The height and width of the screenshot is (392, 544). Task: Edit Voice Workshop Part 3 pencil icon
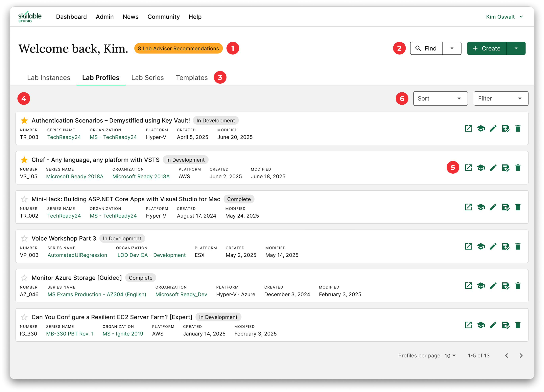coord(493,247)
